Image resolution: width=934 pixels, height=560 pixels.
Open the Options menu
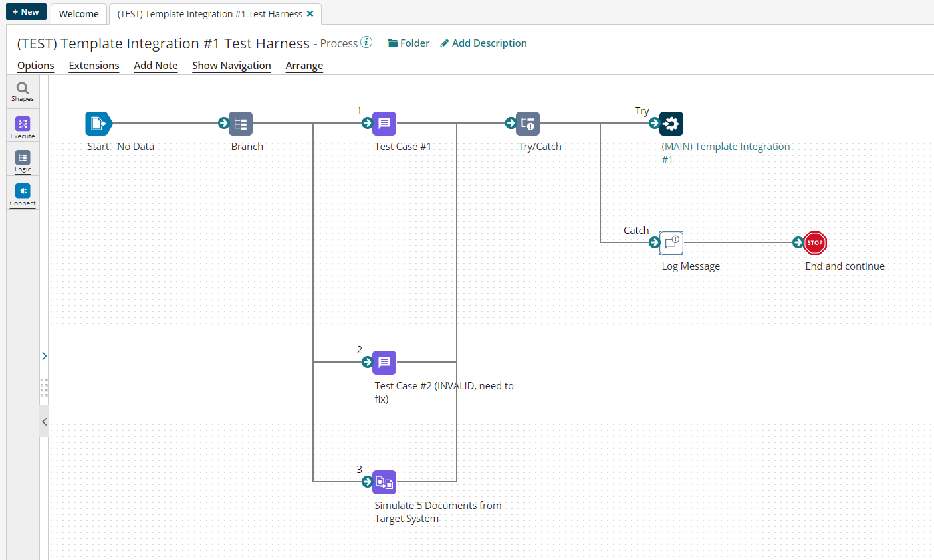pyautogui.click(x=36, y=66)
